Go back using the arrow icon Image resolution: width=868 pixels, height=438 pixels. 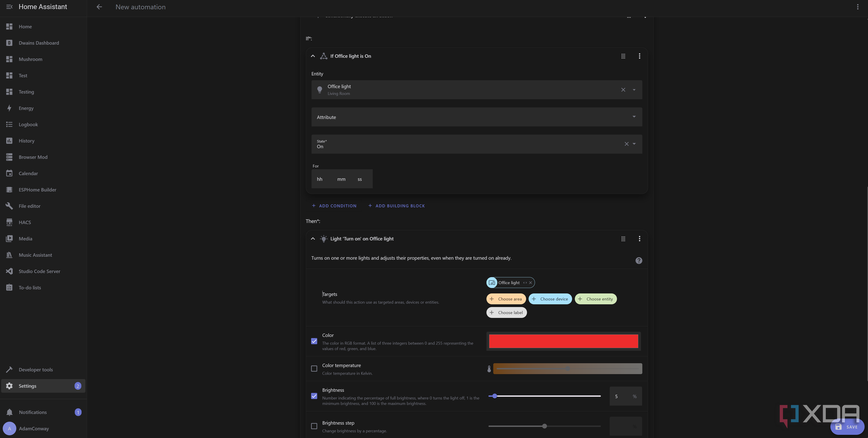coord(99,7)
